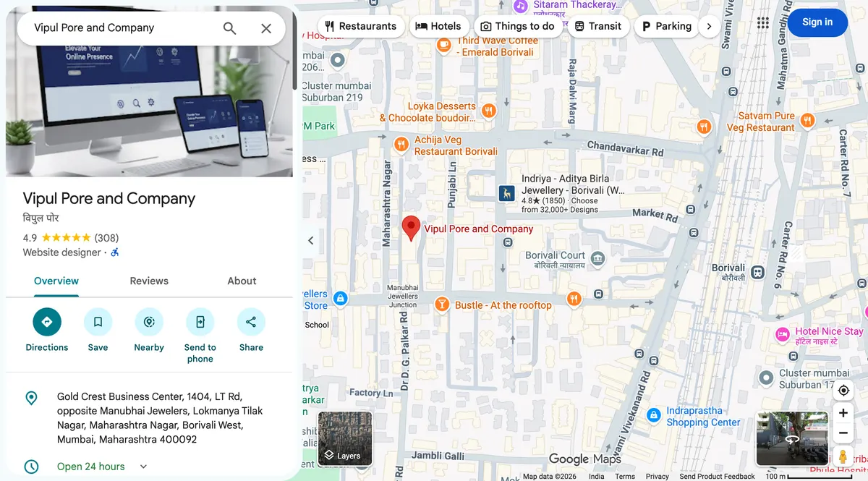
Task: Filter map by Hotels
Action: pyautogui.click(x=438, y=26)
